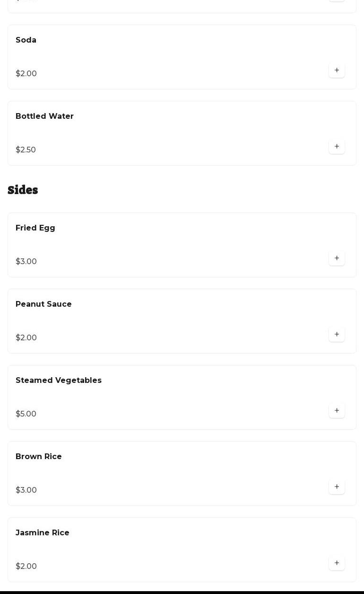Add Brown Rice with plus icon
This screenshot has width=364, height=594.
point(337,487)
